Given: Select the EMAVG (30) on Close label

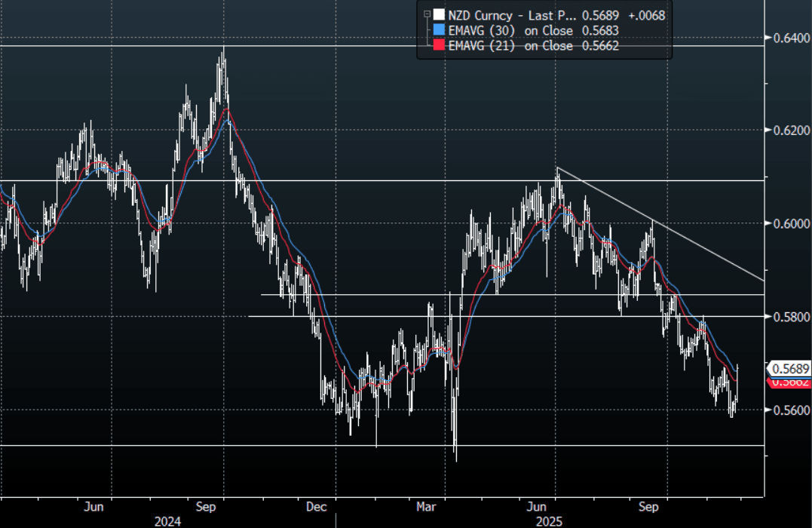Looking at the screenshot, I should pos(510,31).
